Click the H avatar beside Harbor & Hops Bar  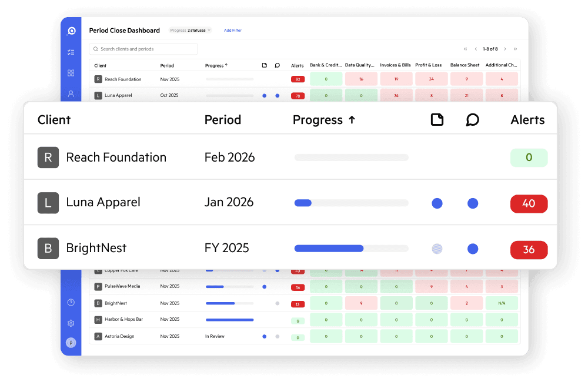(98, 320)
